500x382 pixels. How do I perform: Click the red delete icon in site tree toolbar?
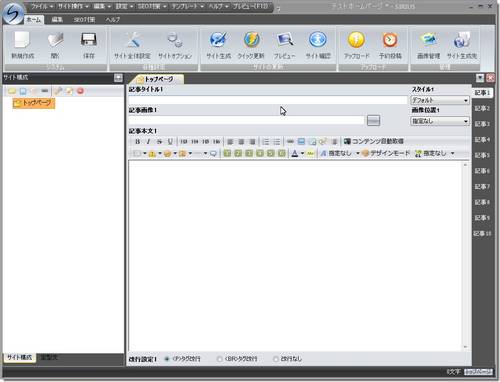[x=80, y=91]
